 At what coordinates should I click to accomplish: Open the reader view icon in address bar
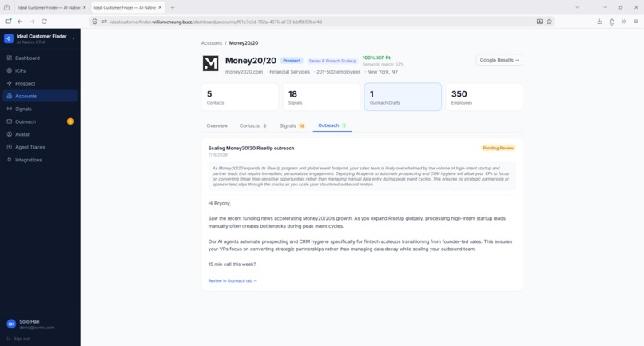[539, 22]
